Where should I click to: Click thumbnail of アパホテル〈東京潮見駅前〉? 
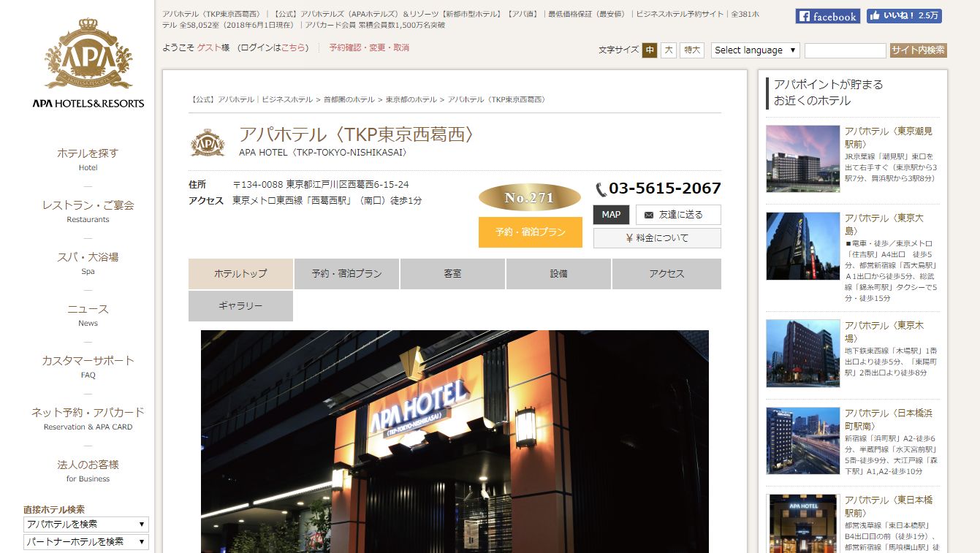[803, 159]
